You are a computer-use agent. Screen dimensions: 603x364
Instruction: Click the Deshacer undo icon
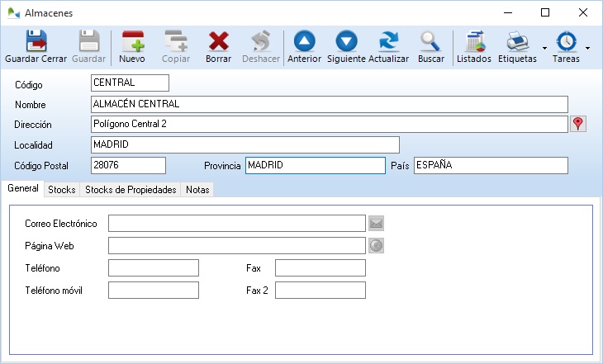coord(261,41)
